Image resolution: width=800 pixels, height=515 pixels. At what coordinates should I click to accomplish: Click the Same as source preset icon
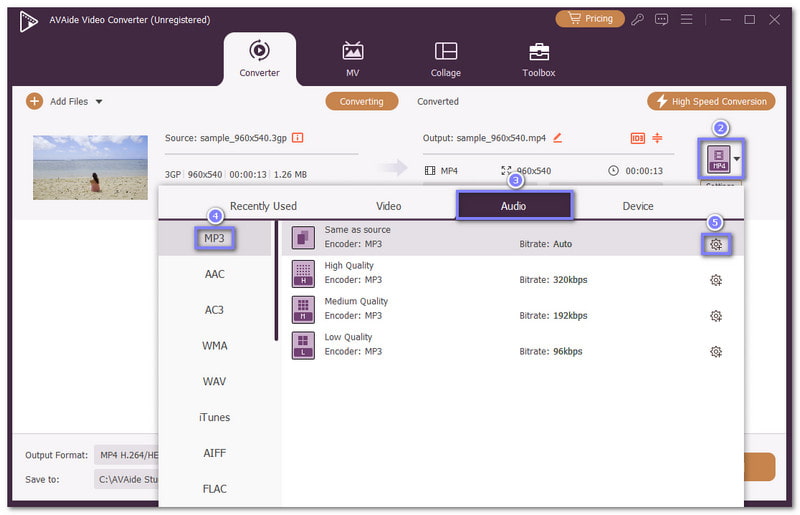point(303,238)
